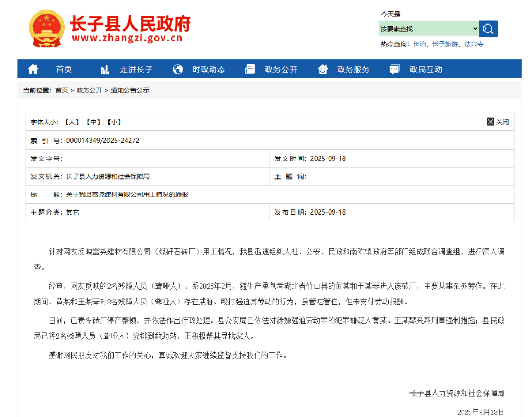The height and width of the screenshot is (417, 532).
Task: Click the home icon in navigation bar
Action: tap(33, 69)
